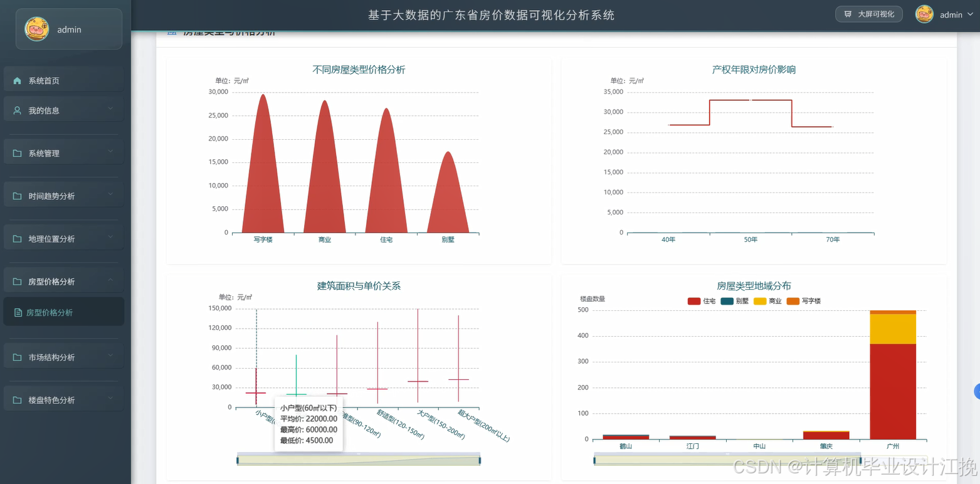Click the left handle of the 建筑面积 zoom slider
Screen dimensions: 980x484
(238, 461)
